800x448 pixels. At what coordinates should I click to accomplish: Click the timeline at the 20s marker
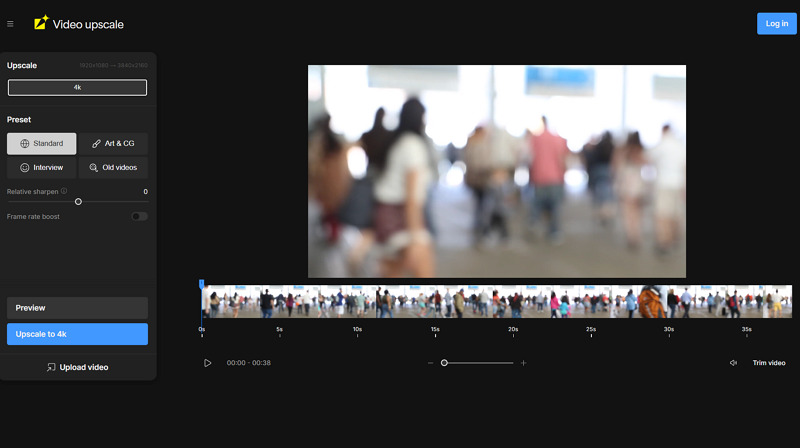pos(513,301)
